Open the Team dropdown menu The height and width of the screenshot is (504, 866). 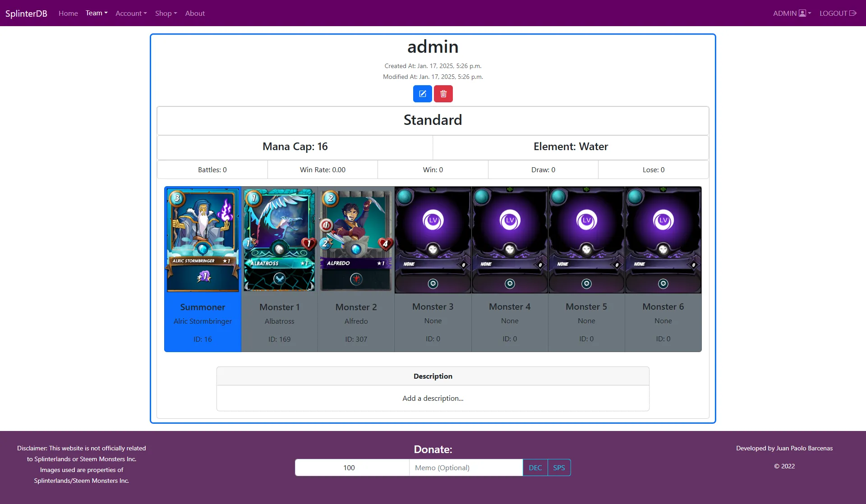(97, 13)
